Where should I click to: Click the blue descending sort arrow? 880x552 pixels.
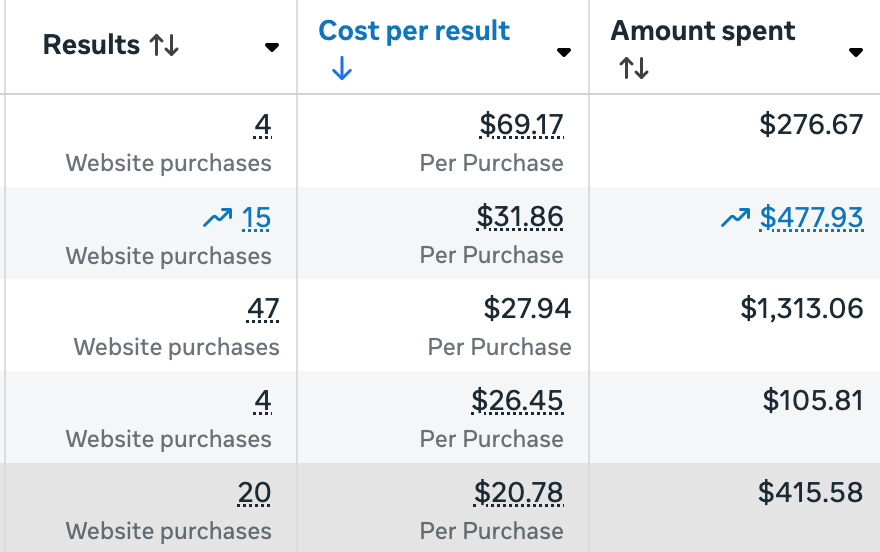pyautogui.click(x=341, y=68)
